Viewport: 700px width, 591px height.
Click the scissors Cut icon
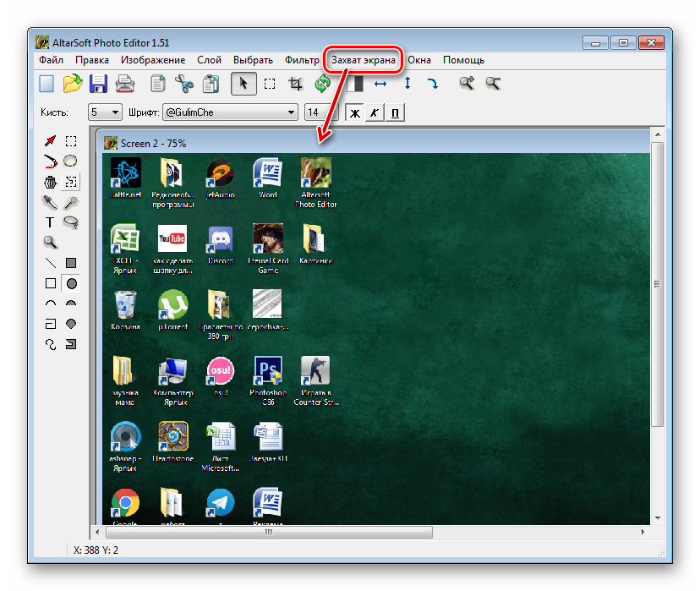(184, 84)
